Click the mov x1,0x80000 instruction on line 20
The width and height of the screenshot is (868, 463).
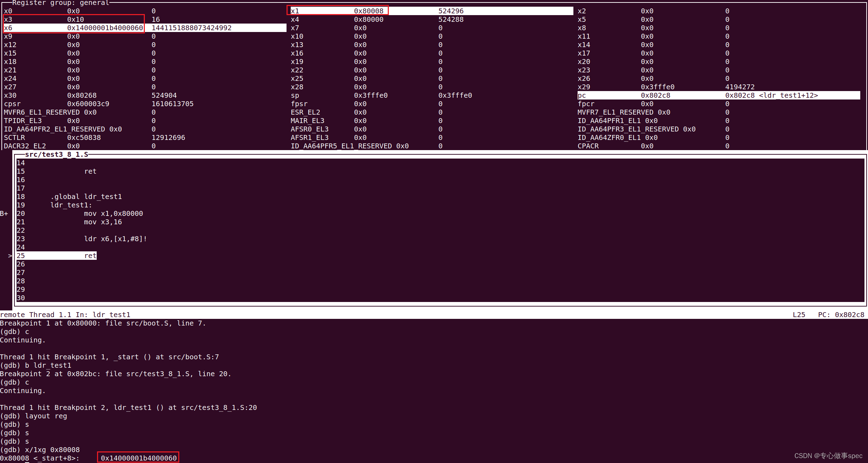point(113,213)
